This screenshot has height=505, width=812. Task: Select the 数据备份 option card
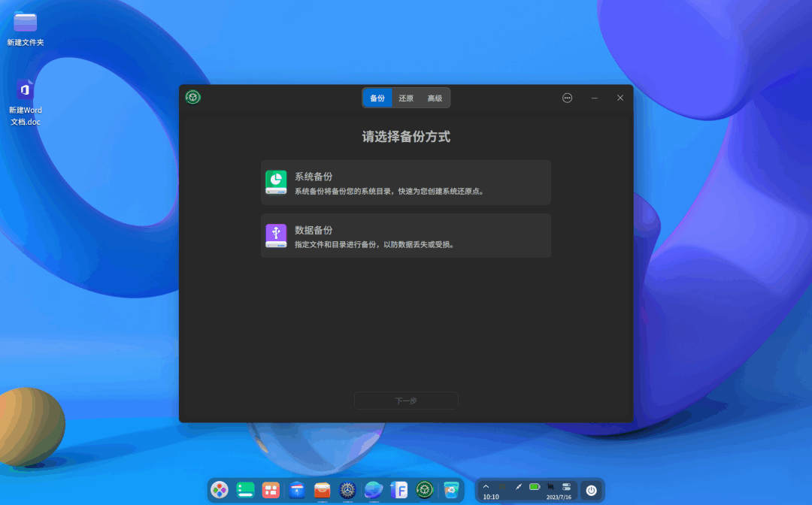coord(405,236)
